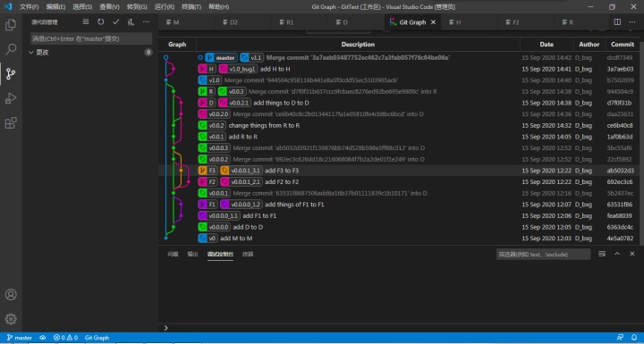The height and width of the screenshot is (344, 644).
Task: Open the 终端(T) menu
Action: pyautogui.click(x=191, y=7)
